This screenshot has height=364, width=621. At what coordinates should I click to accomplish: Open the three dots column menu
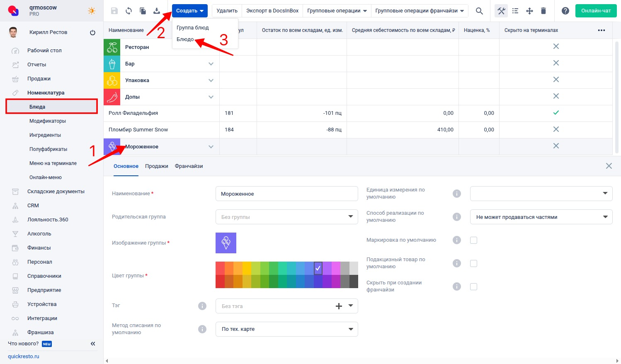coord(602,30)
